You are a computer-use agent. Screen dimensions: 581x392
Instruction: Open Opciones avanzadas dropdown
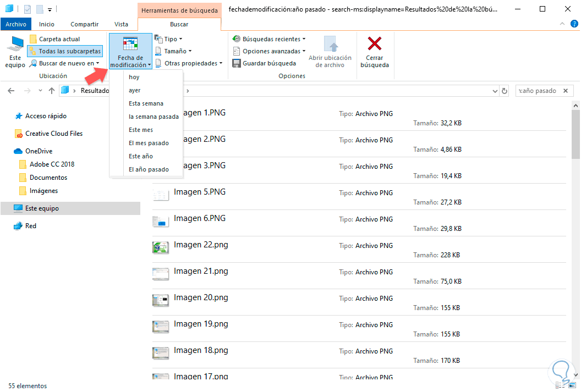click(269, 51)
